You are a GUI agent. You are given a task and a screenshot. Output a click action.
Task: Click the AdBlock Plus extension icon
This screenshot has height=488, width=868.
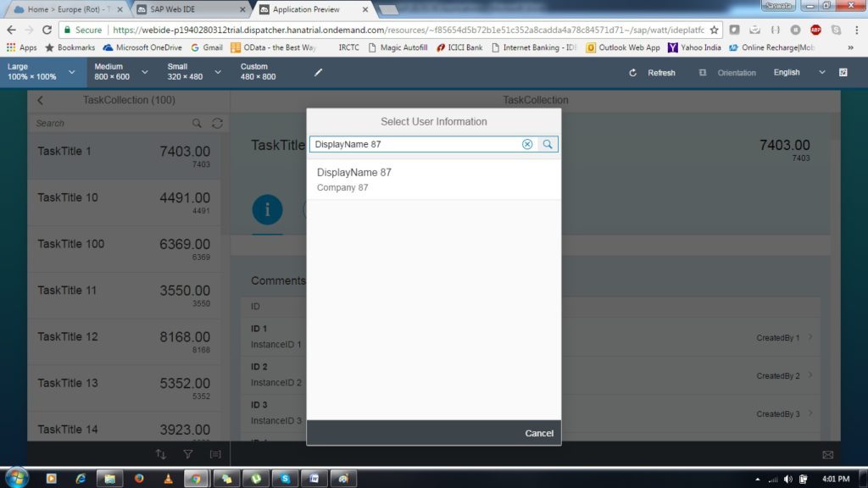coord(815,30)
